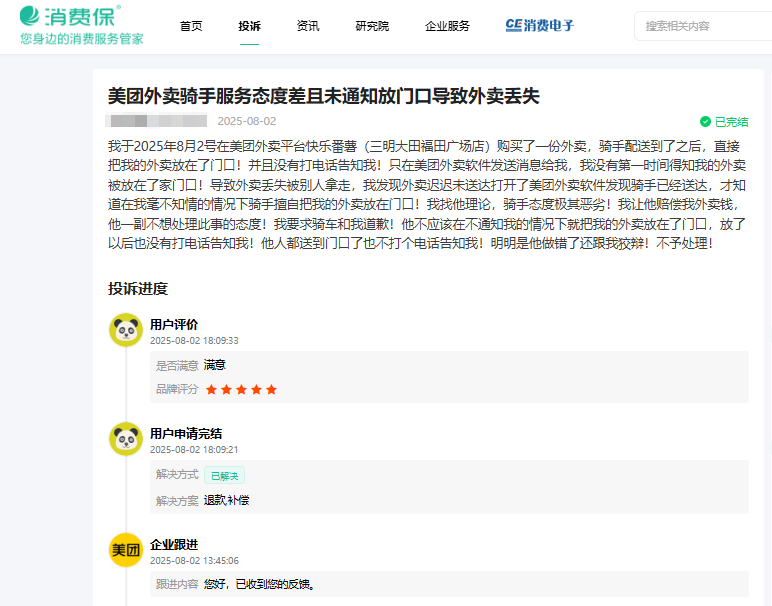The image size is (772, 606).
Task: Open the 消费保 logo home link
Action: pyautogui.click(x=70, y=16)
